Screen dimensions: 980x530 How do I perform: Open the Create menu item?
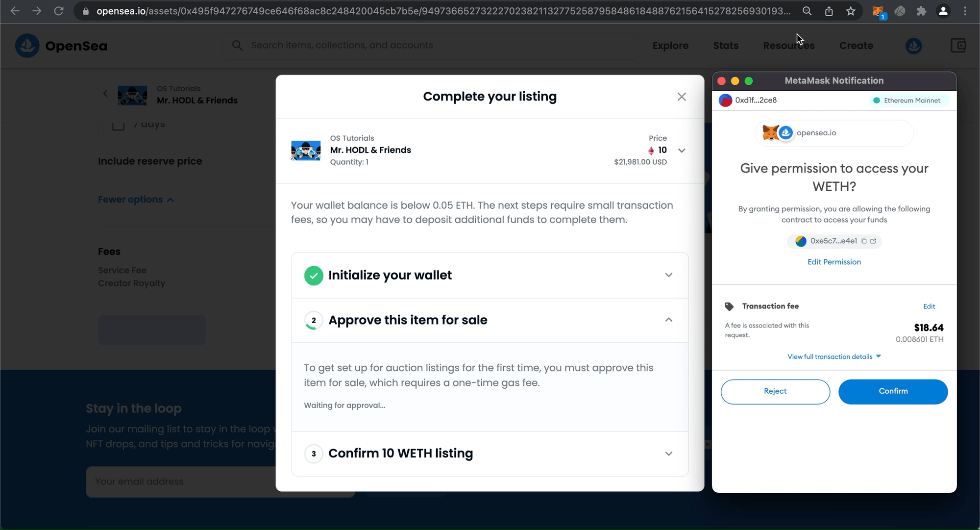pos(856,46)
